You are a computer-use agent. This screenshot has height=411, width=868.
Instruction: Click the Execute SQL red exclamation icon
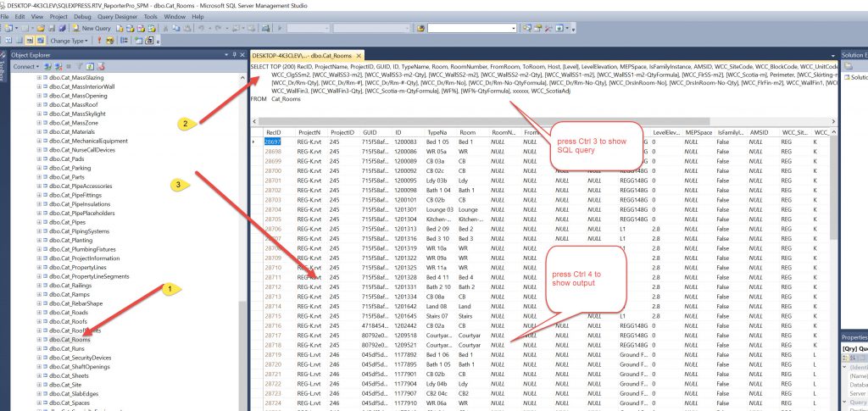(98, 40)
